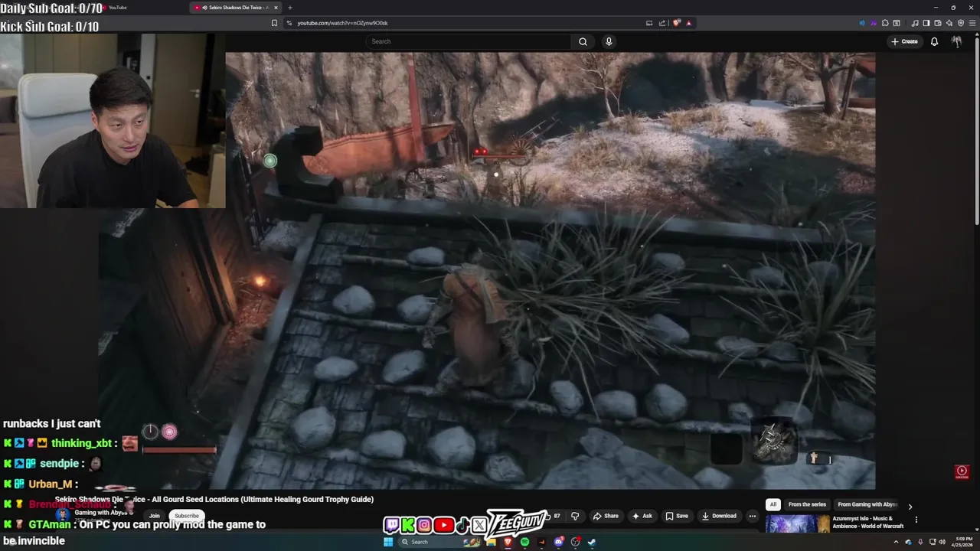Open the Leo AI sparkle icon
Viewport: 980px width, 551px height.
tap(949, 23)
